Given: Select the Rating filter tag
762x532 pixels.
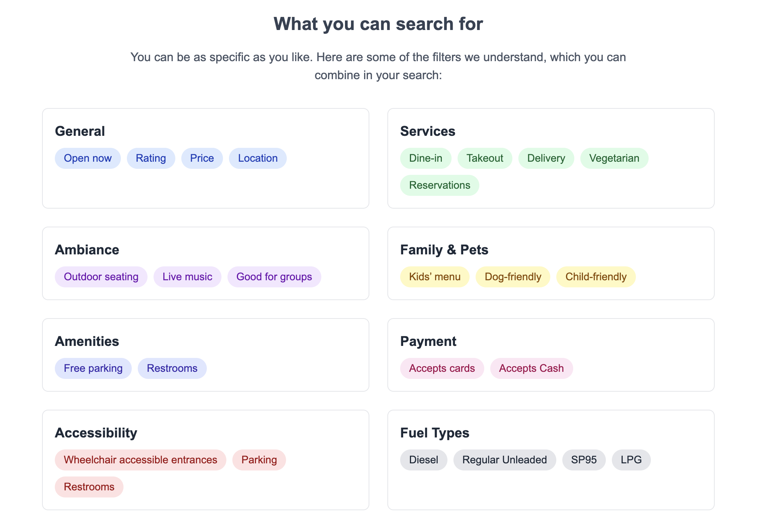Looking at the screenshot, I should (x=151, y=158).
